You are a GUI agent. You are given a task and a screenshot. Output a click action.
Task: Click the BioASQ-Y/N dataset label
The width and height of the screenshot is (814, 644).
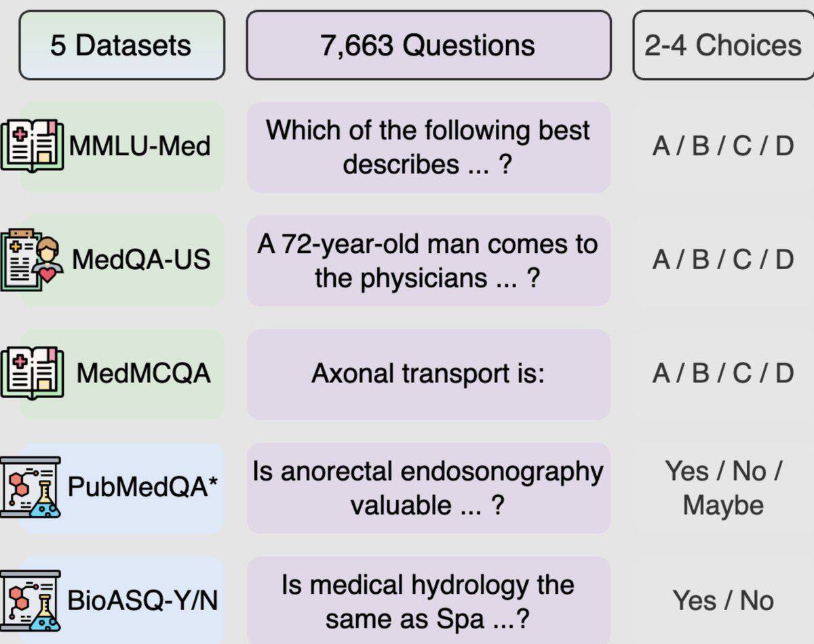[x=142, y=601]
